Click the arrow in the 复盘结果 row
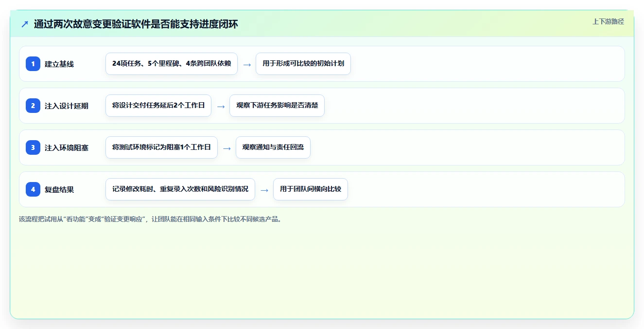 coord(264,190)
